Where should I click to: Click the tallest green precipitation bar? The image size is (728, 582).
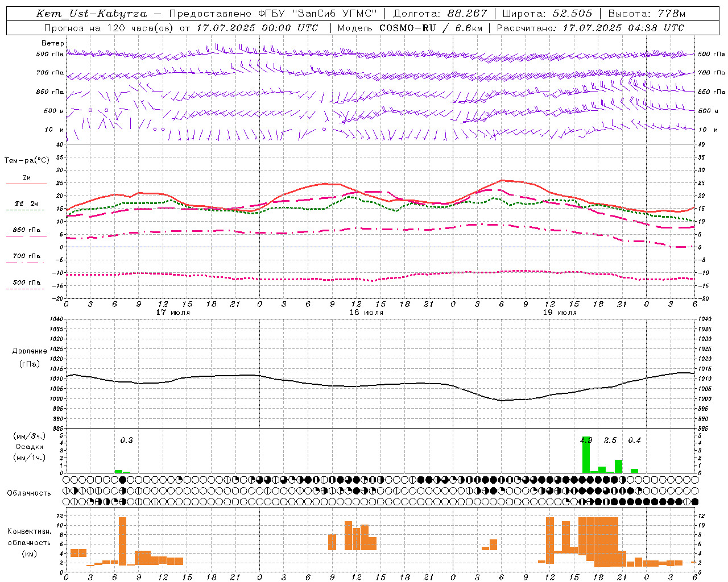(586, 455)
